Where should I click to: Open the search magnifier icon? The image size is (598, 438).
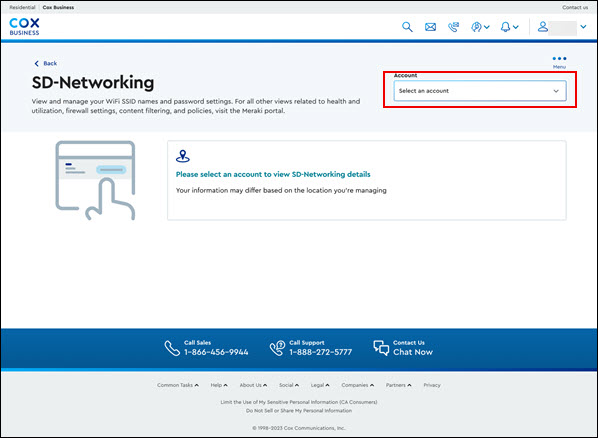point(407,27)
